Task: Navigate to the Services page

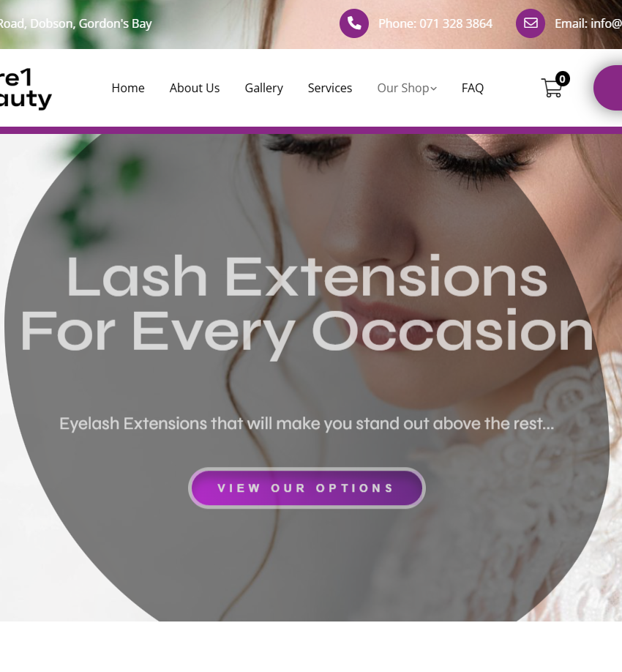Action: pyautogui.click(x=330, y=88)
